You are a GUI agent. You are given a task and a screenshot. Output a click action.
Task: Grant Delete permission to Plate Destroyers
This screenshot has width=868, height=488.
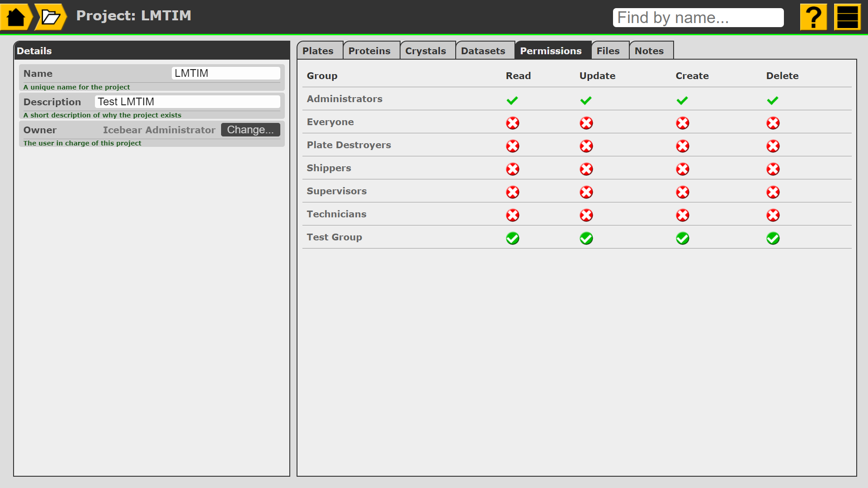[x=773, y=145]
